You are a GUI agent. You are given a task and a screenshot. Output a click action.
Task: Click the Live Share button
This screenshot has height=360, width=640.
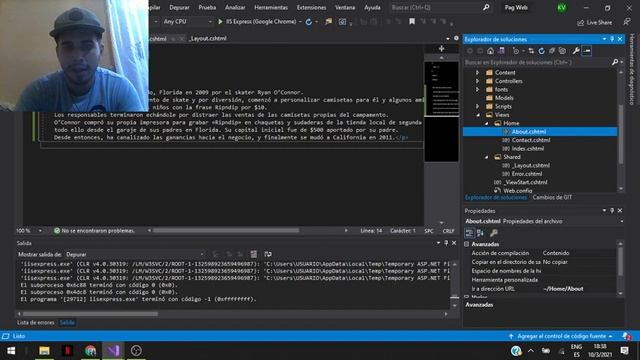[x=594, y=22]
